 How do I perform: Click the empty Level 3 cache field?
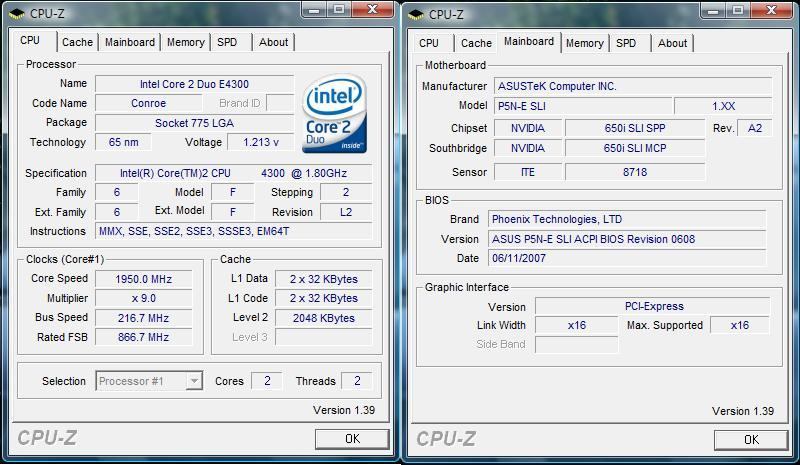(323, 337)
